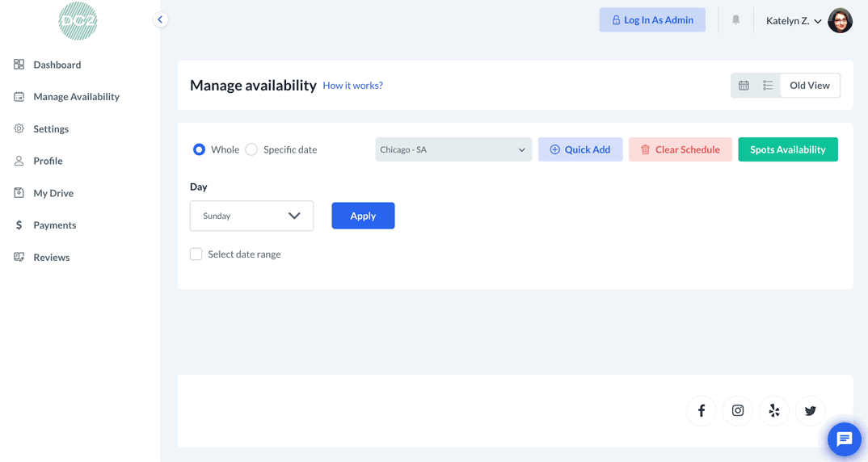Open the chat support bubble
Viewport: 868px width, 462px height.
coord(845,439)
